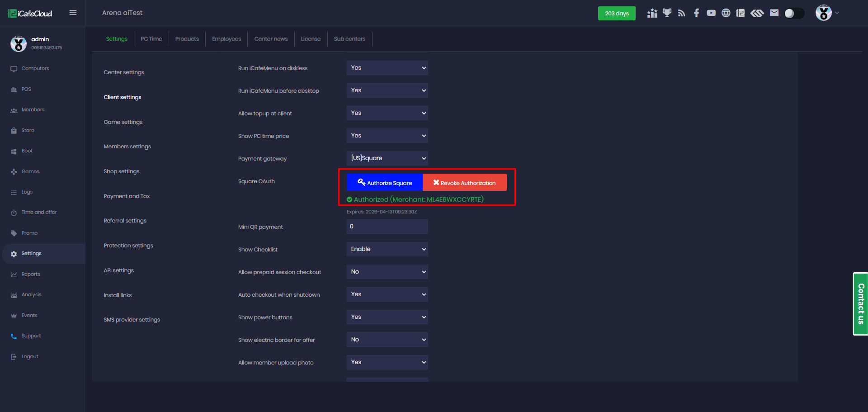Go to the Employees tab
The height and width of the screenshot is (412, 868).
pos(226,39)
